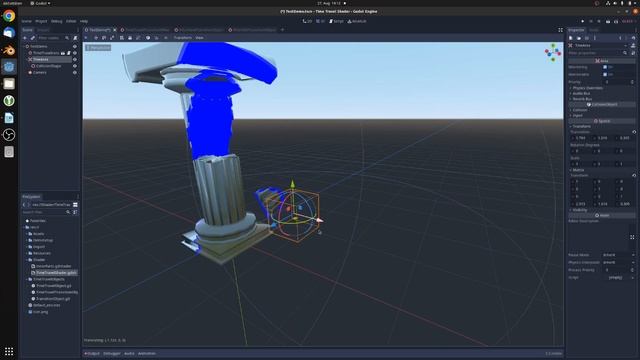Open the viewport Transform menu

(182, 38)
